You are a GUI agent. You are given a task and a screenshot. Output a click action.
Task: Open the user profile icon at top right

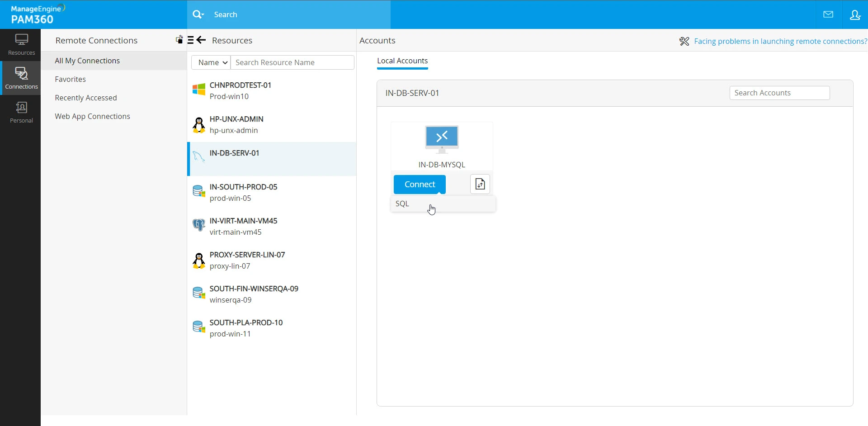[855, 14]
